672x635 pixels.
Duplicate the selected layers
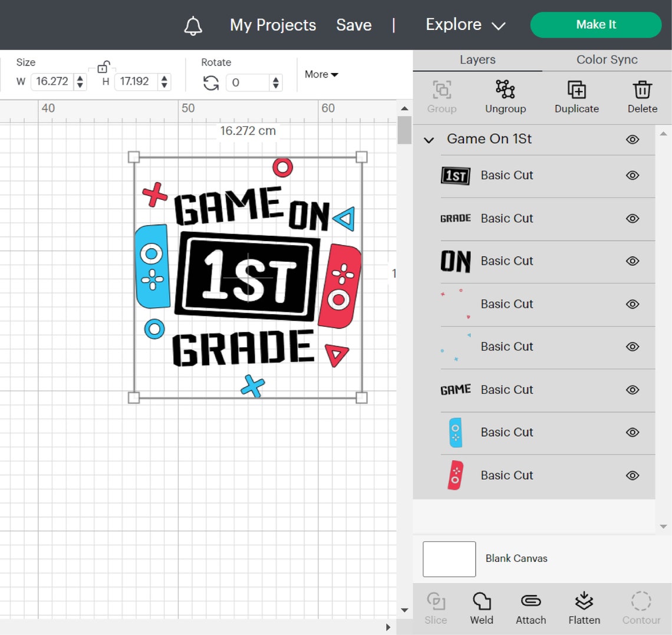tap(576, 97)
